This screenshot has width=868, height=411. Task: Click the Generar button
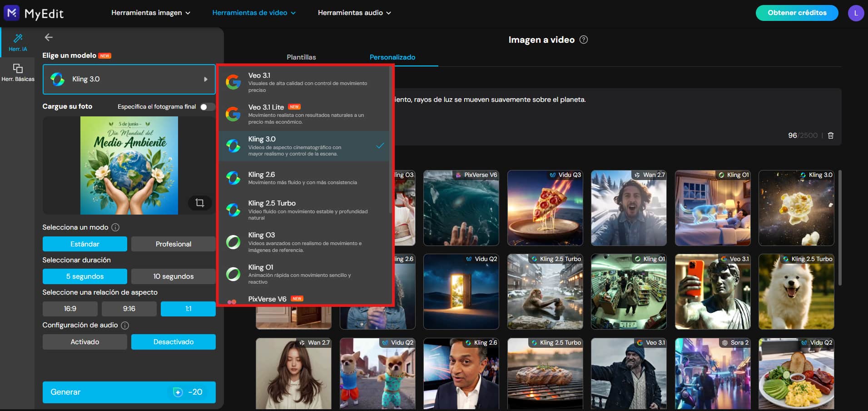129,392
